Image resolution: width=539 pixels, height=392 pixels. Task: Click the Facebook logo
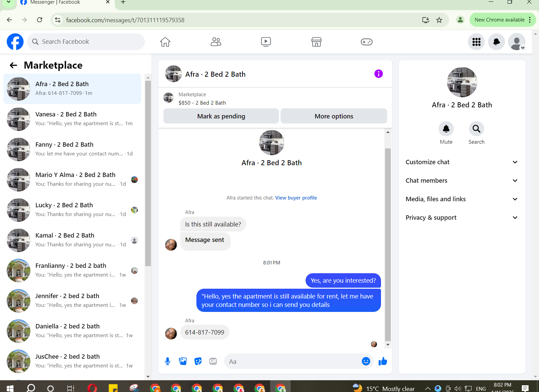pos(15,42)
